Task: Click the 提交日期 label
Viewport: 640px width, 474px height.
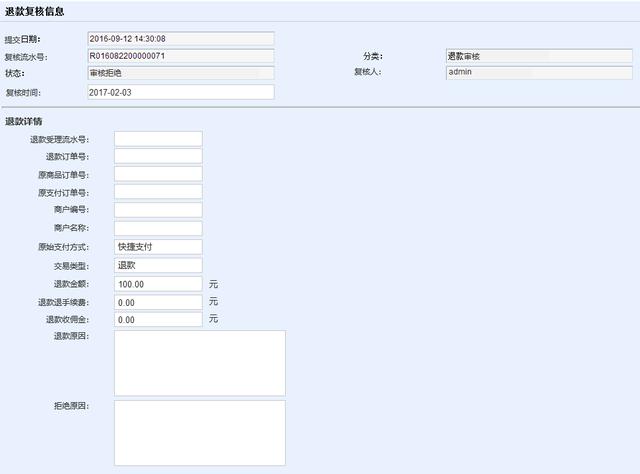Action: [x=22, y=40]
